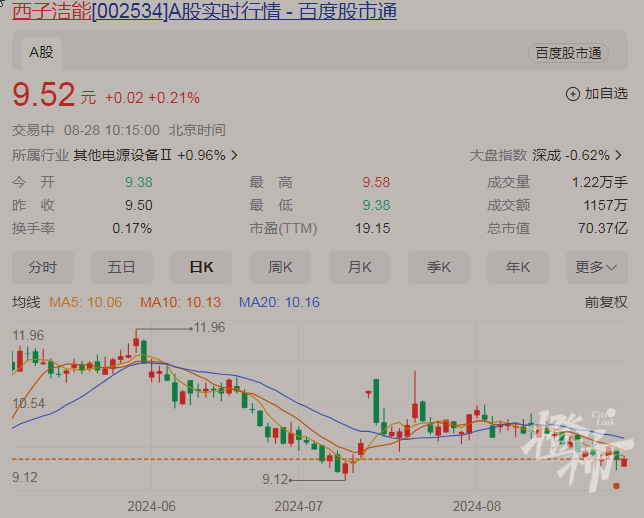Select the 周K chart tab

tap(280, 267)
